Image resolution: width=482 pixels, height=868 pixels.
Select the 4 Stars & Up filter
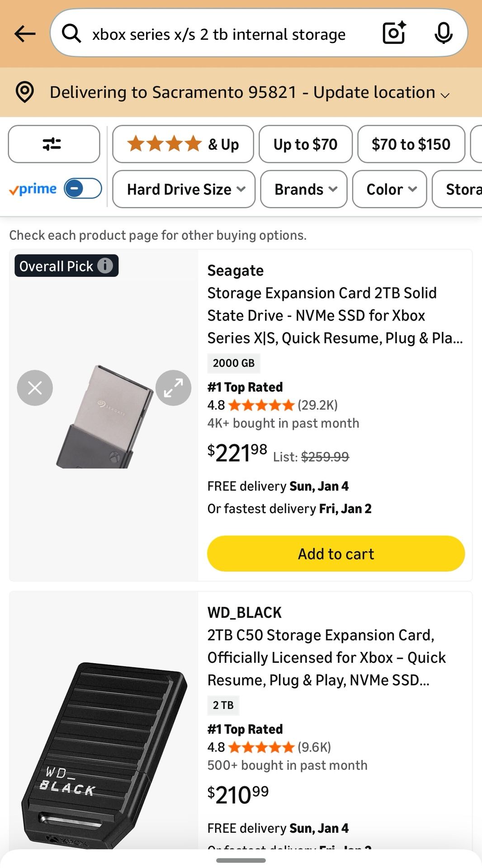click(183, 144)
